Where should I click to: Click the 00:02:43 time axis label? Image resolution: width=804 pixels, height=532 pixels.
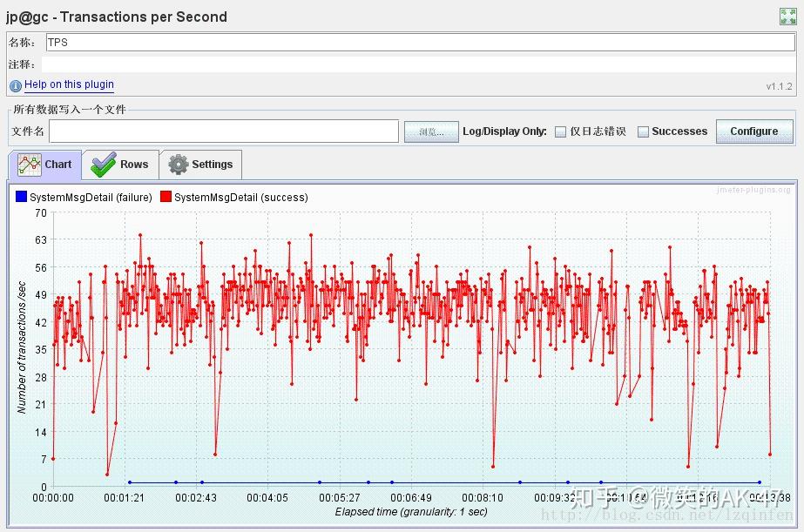tap(196, 498)
